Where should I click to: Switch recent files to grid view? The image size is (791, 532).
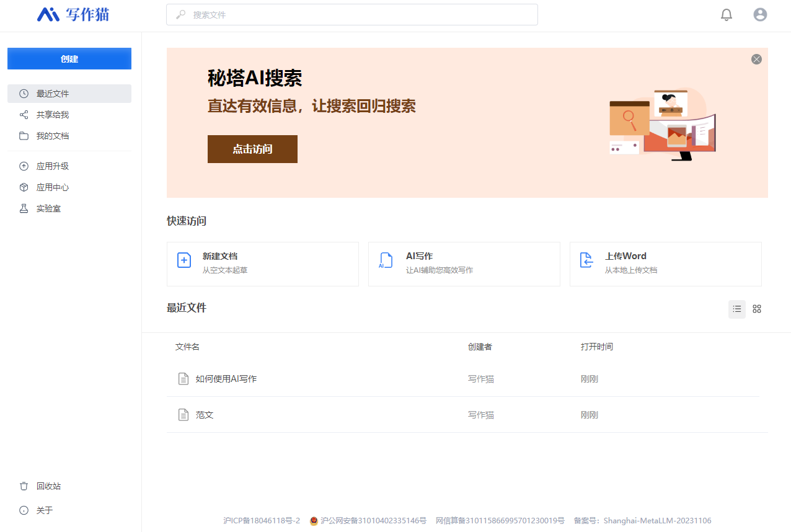[x=756, y=309]
